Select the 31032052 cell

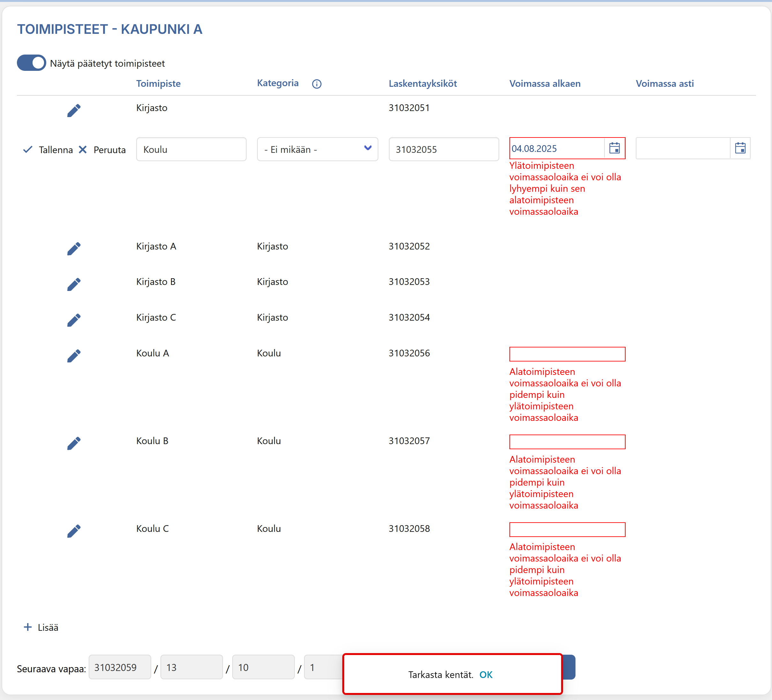tap(409, 246)
